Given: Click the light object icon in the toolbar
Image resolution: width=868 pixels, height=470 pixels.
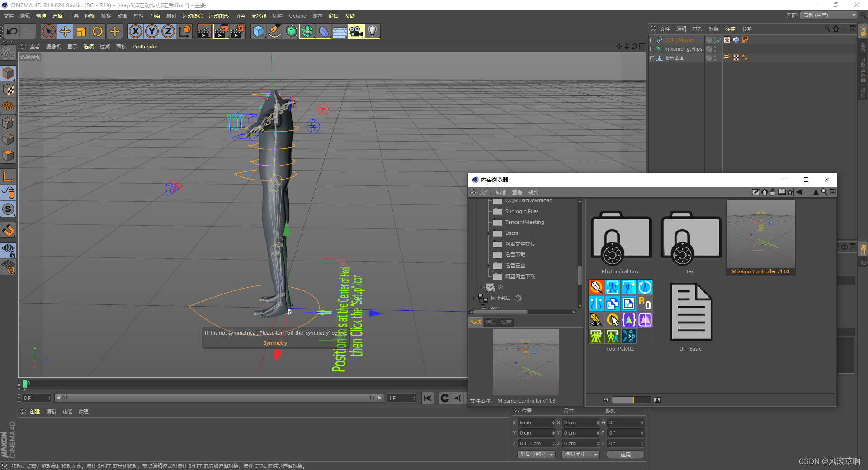Looking at the screenshot, I should click(372, 31).
